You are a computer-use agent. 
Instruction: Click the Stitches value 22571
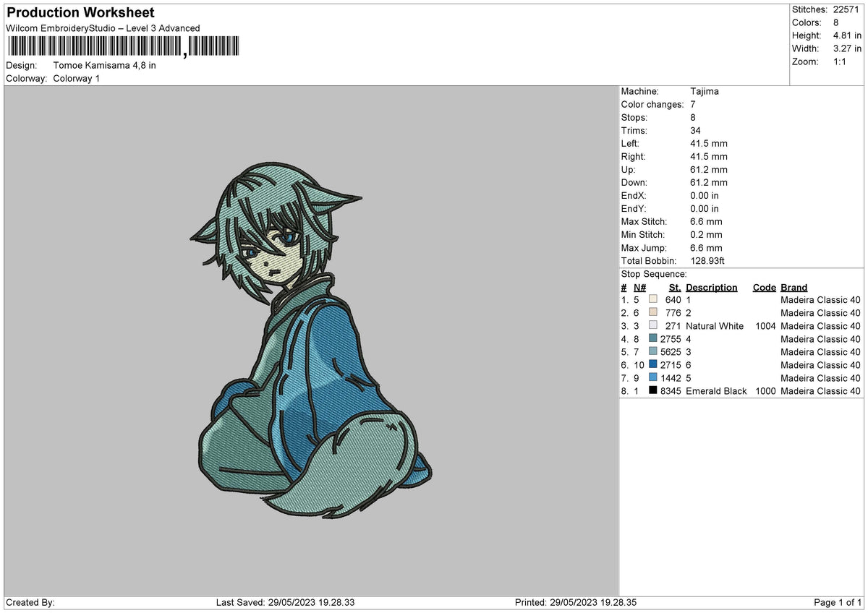(x=846, y=9)
